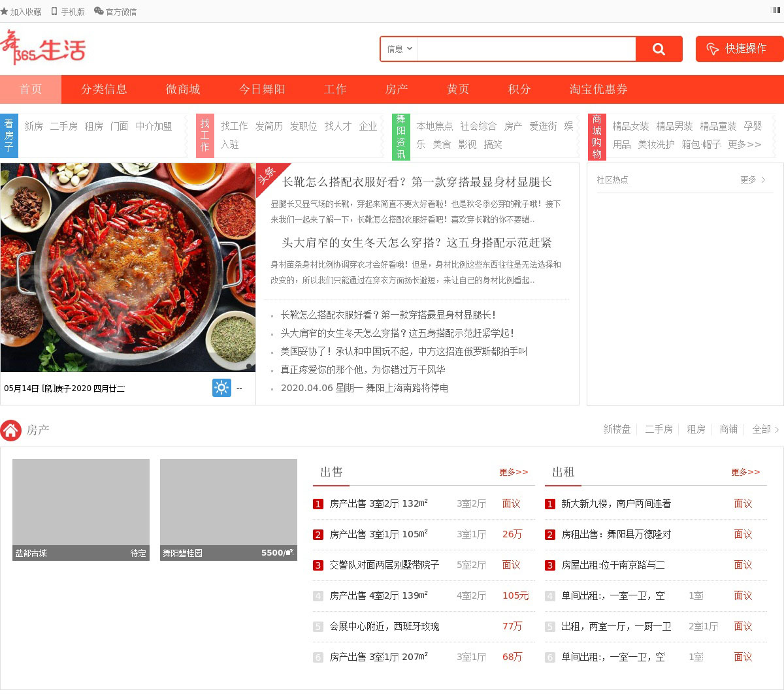The height and width of the screenshot is (694, 784).
Task: Click the star icon beside 加入收藏
Action: pyautogui.click(x=4, y=11)
